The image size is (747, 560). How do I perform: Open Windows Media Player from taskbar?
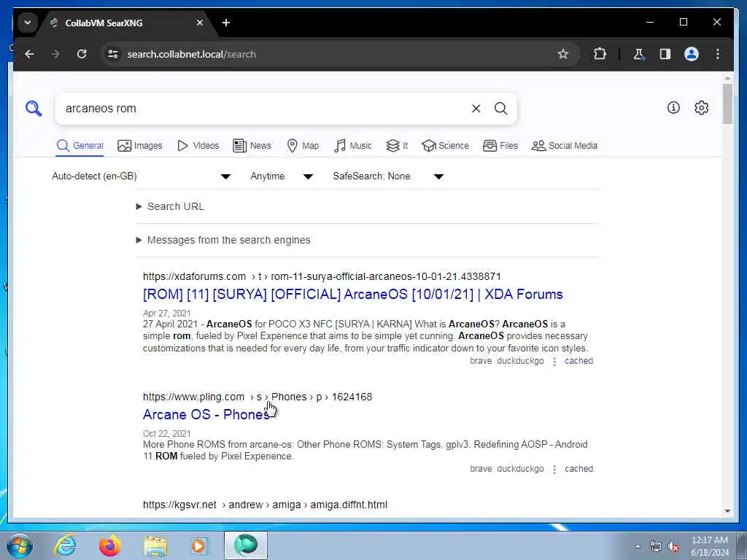pyautogui.click(x=199, y=546)
